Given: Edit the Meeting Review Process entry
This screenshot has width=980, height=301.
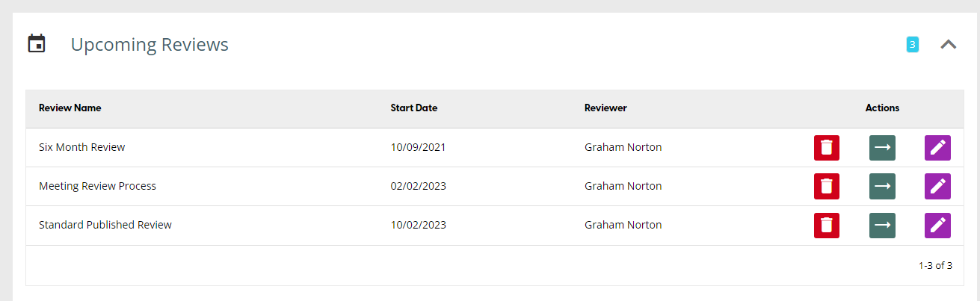Looking at the screenshot, I should point(937,186).
